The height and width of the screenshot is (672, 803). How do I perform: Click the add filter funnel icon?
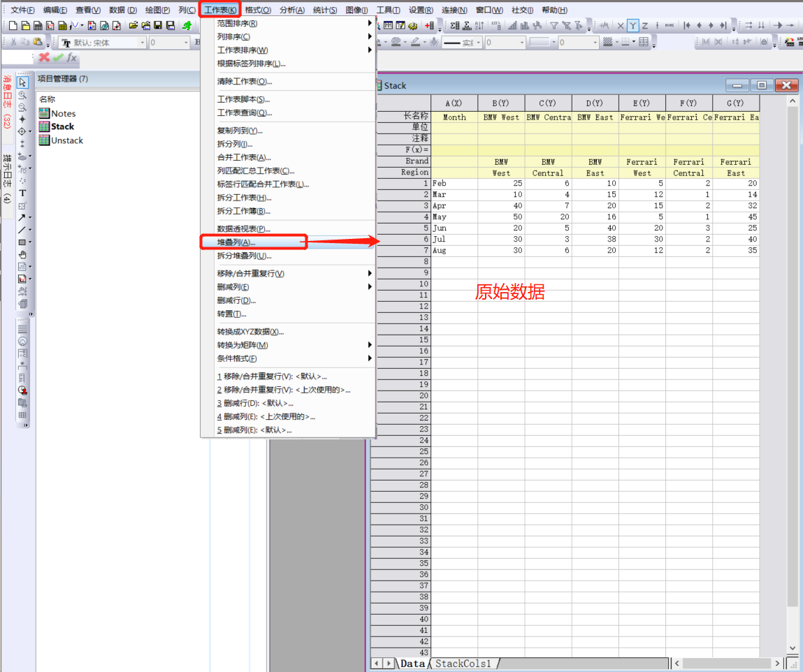tap(554, 25)
